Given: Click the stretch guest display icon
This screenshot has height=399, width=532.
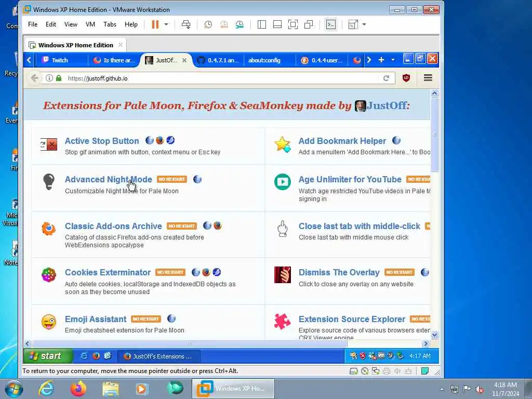Looking at the screenshot, I should tap(353, 24).
